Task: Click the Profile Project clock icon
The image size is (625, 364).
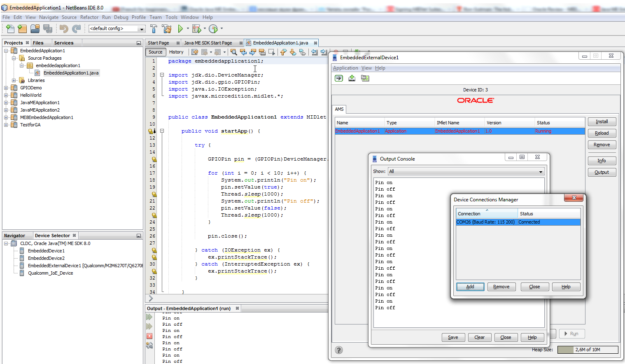Action: pos(213,29)
